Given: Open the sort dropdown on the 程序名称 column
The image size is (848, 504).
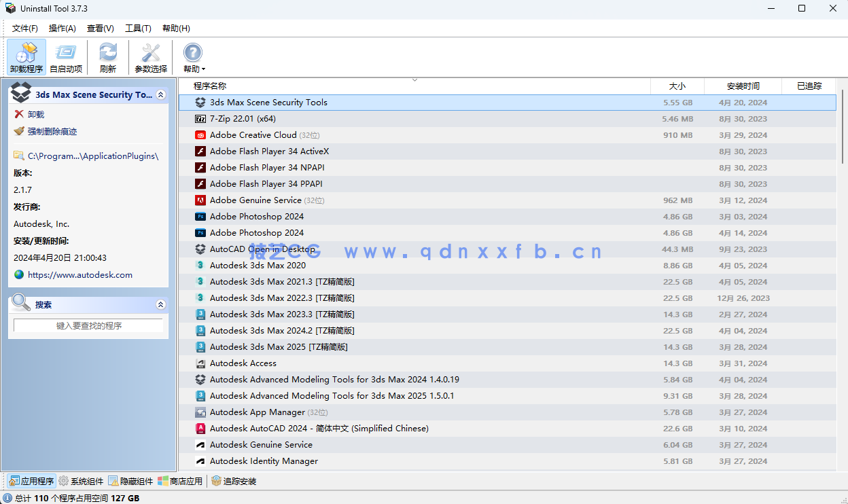Looking at the screenshot, I should 414,79.
